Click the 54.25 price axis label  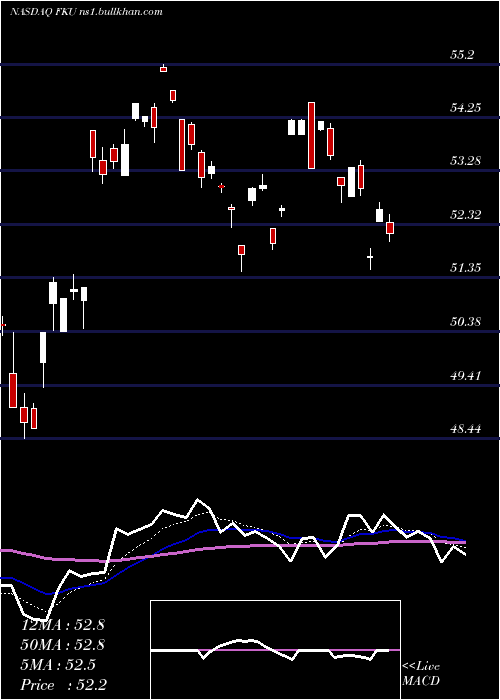coord(465,108)
